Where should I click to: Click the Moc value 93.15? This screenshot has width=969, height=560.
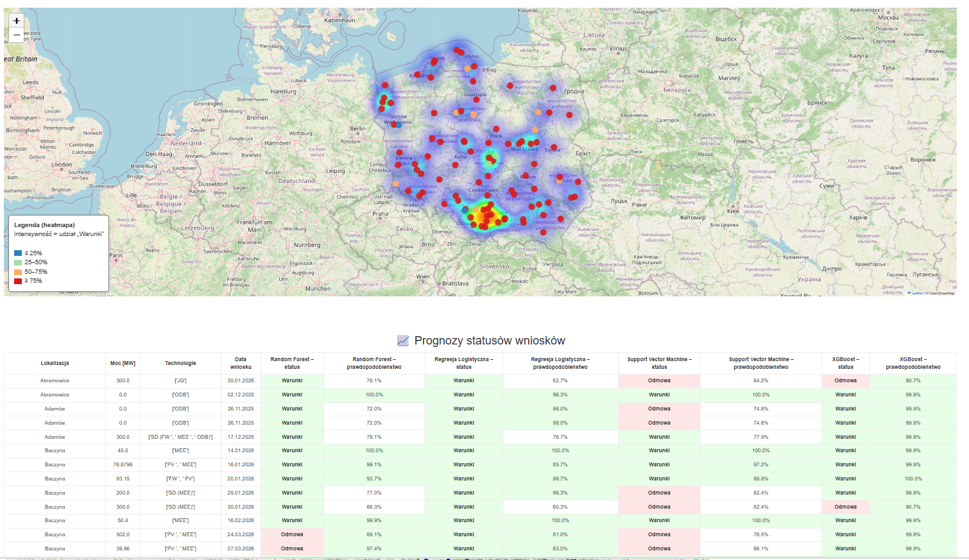pos(123,479)
